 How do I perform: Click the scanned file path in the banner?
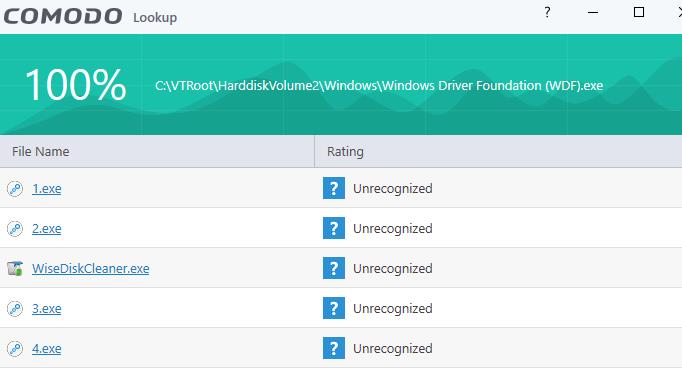point(379,86)
